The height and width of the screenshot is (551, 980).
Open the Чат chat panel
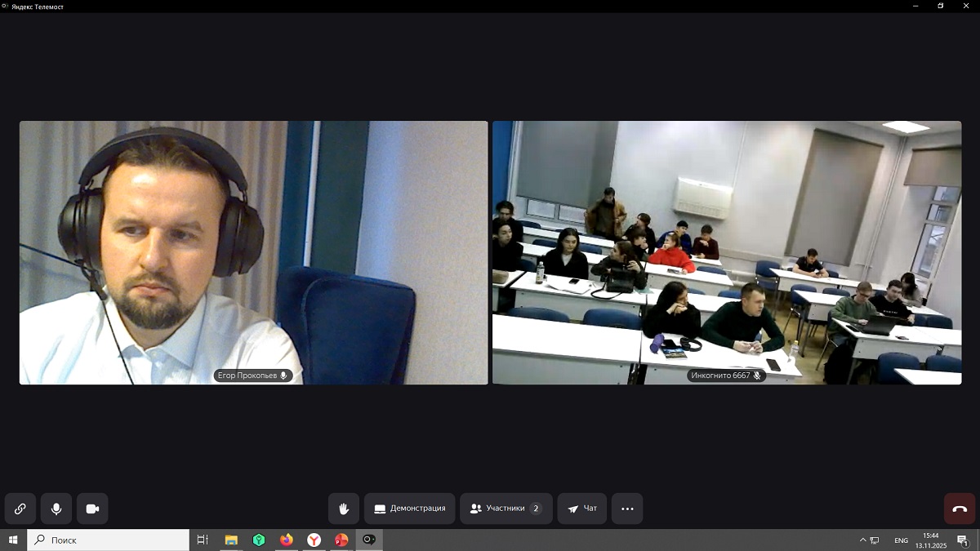581,509
